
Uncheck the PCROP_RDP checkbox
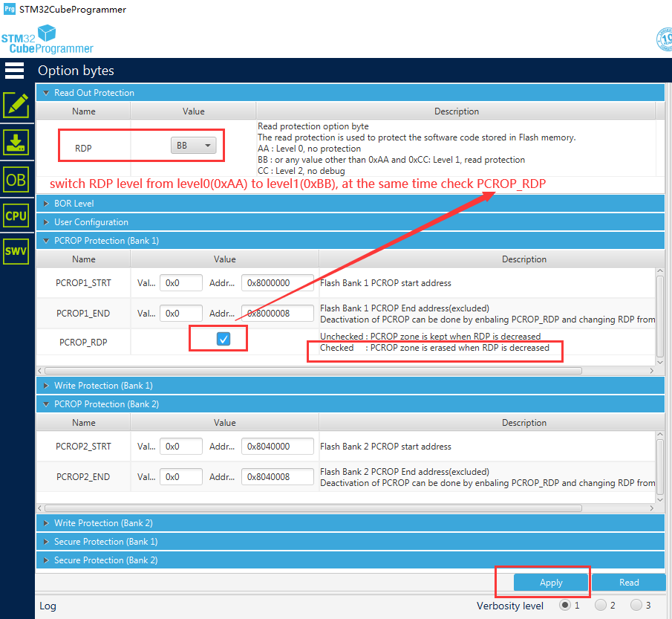[224, 339]
